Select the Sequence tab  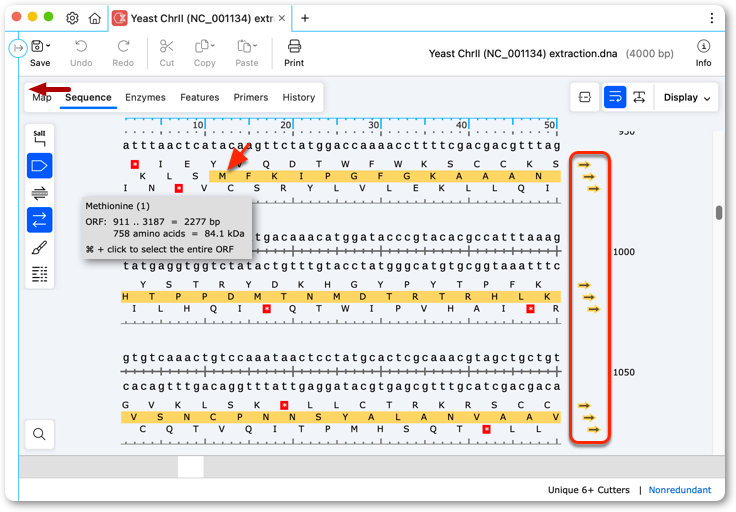(88, 97)
